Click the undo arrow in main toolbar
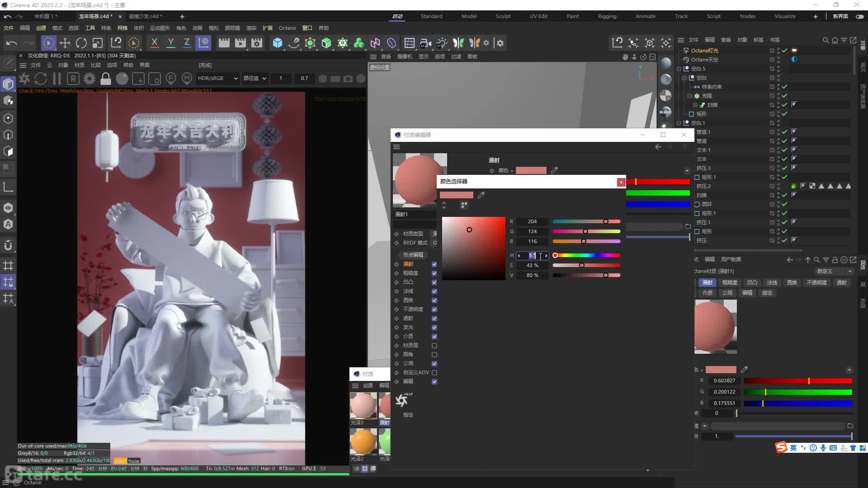 click(12, 43)
